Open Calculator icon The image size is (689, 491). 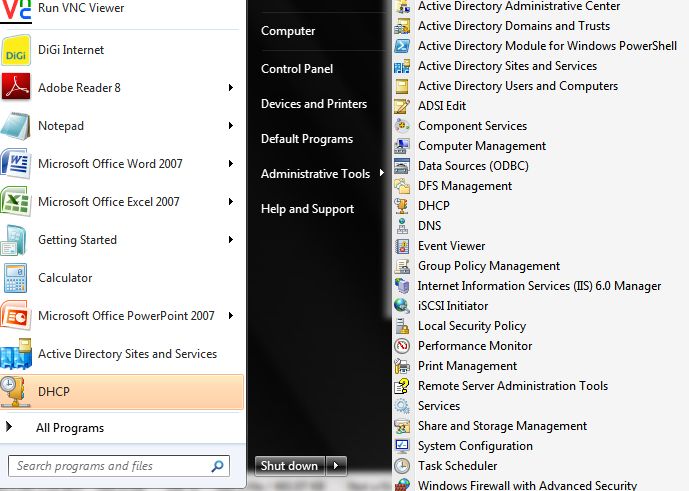(x=16, y=278)
